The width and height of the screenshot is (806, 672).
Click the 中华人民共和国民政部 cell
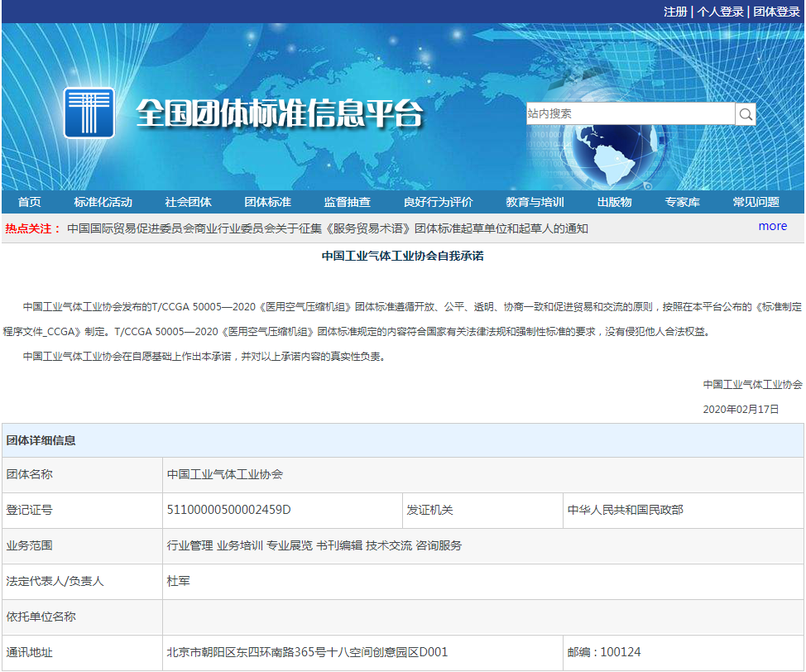(684, 510)
